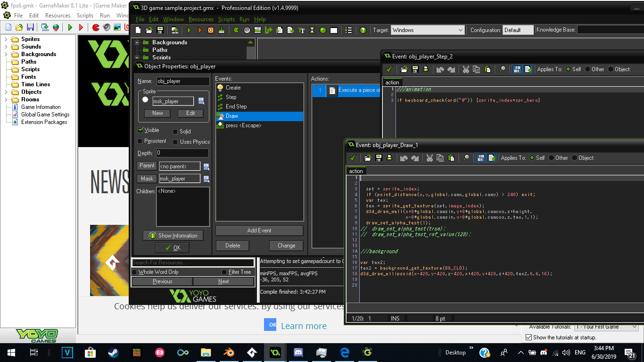Click the orange Run in debug mode icon
This screenshot has height=362, width=644.
pos(199,30)
